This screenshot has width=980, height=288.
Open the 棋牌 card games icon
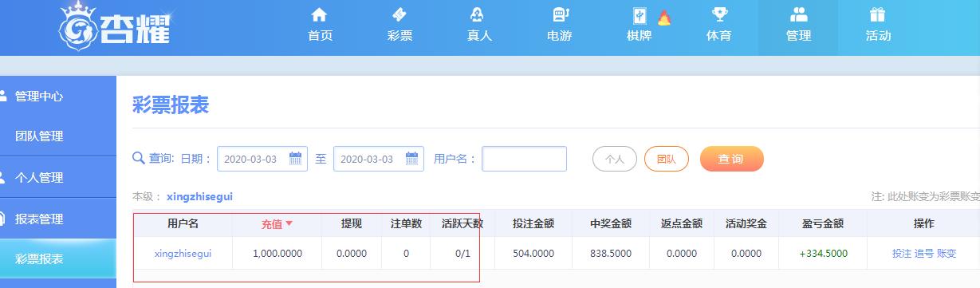[640, 15]
